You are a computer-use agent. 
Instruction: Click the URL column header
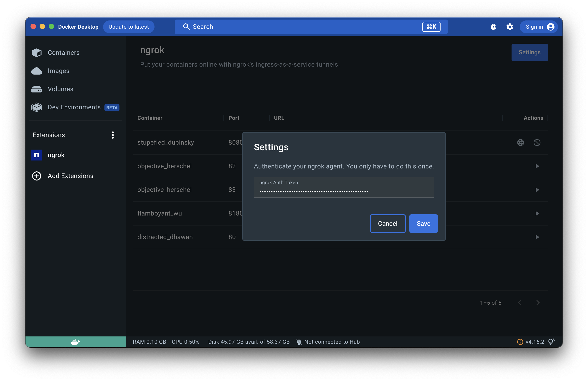(279, 118)
